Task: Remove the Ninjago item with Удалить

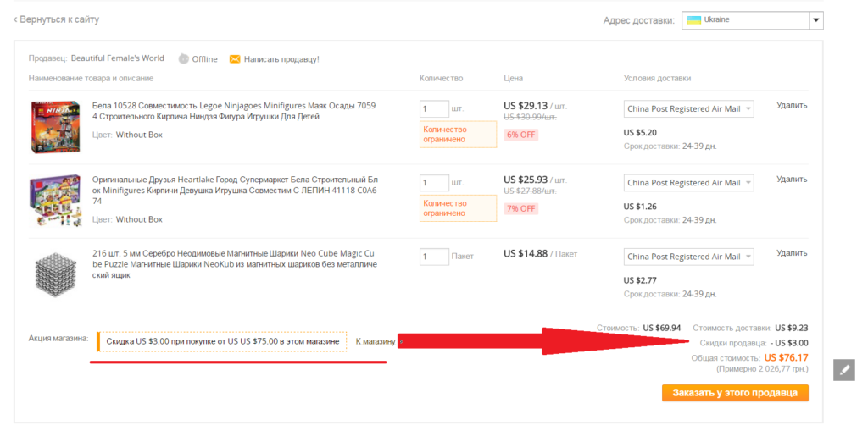Action: click(792, 105)
